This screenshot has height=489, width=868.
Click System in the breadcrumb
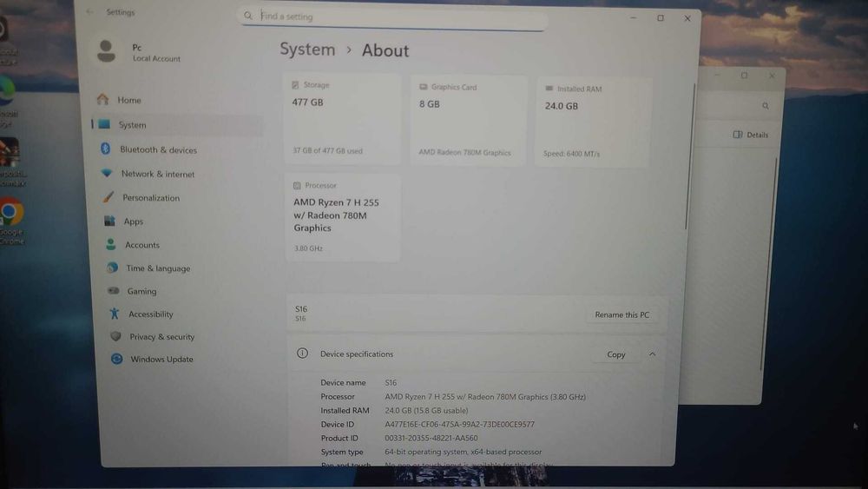point(307,50)
